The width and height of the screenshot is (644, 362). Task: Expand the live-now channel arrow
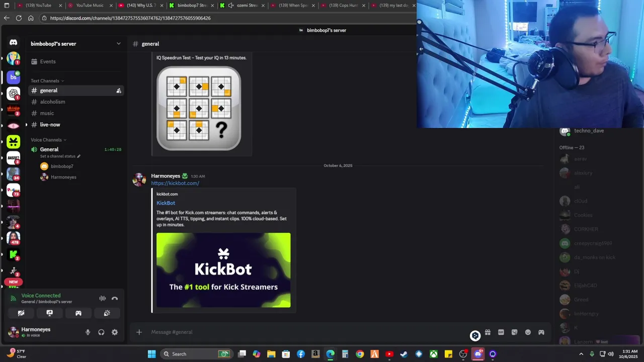click(27, 125)
